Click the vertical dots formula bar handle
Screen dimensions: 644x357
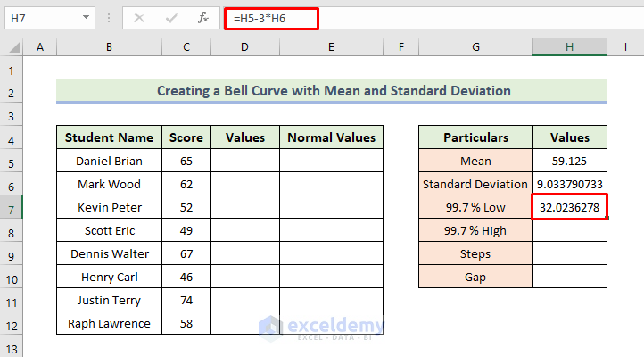coord(110,17)
